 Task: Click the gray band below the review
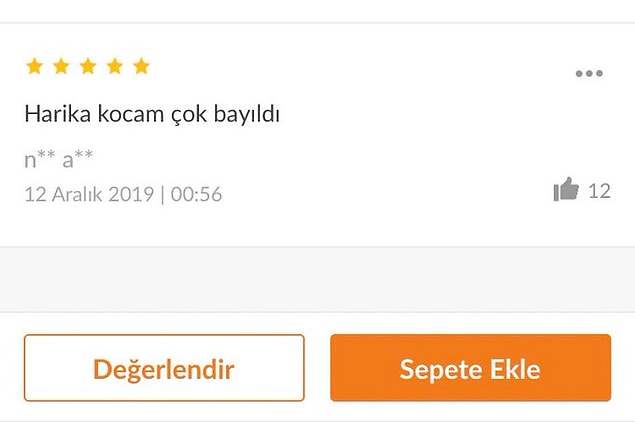pyautogui.click(x=318, y=279)
